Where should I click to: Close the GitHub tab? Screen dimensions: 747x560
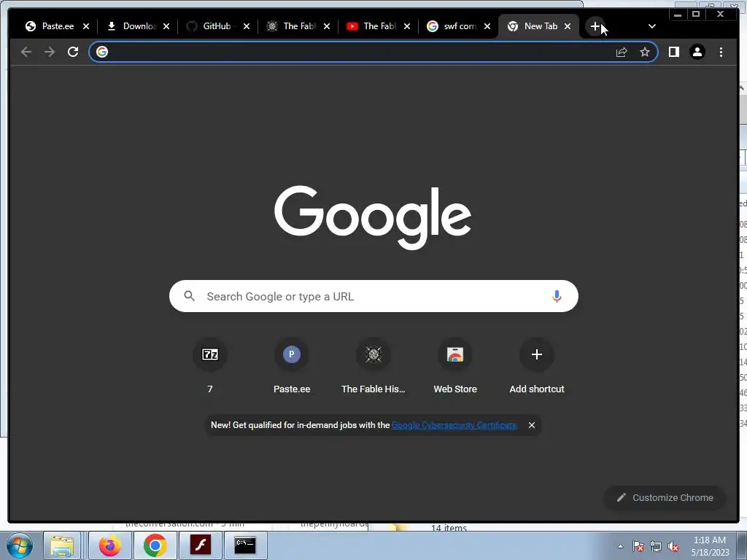coord(247,26)
